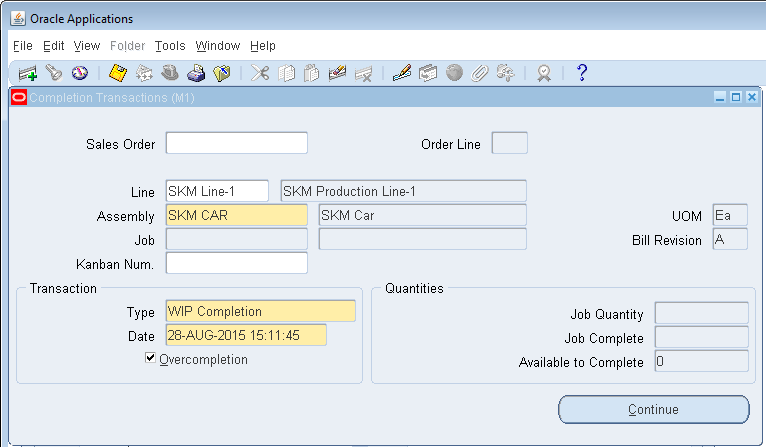766x447 pixels.
Task: Click the Close Form folder icon
Action: coord(222,73)
